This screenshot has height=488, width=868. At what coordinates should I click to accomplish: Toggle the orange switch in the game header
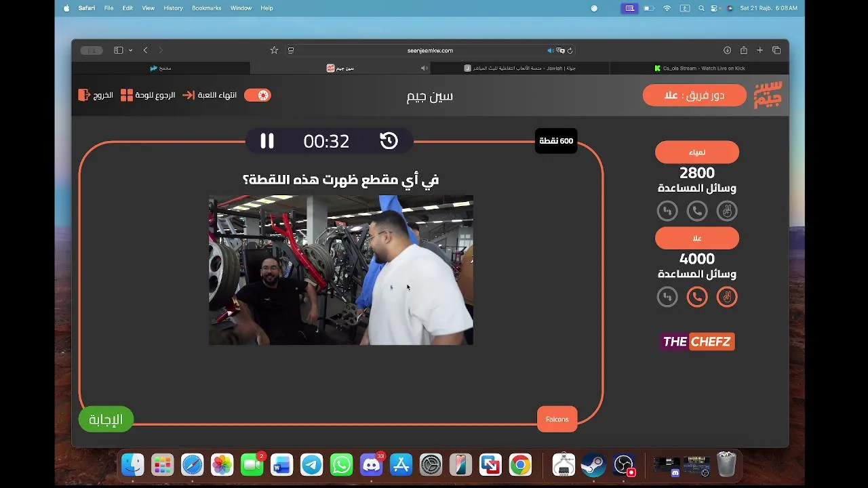tap(257, 95)
